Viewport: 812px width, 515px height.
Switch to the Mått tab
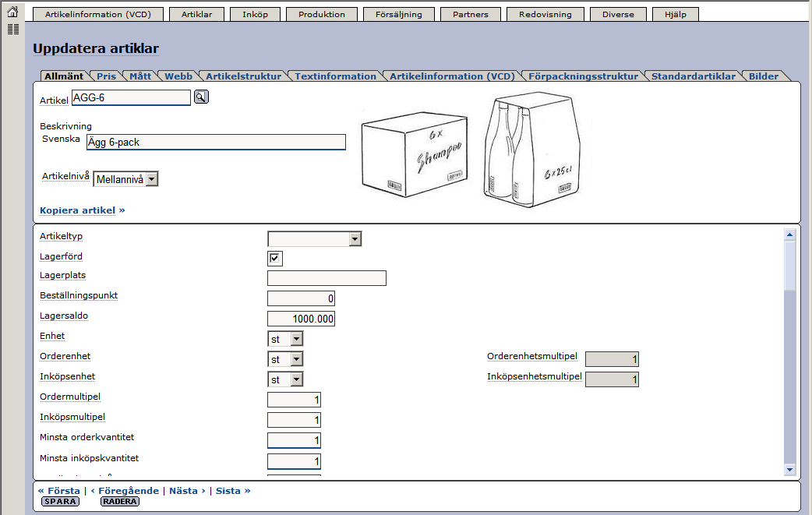point(140,76)
